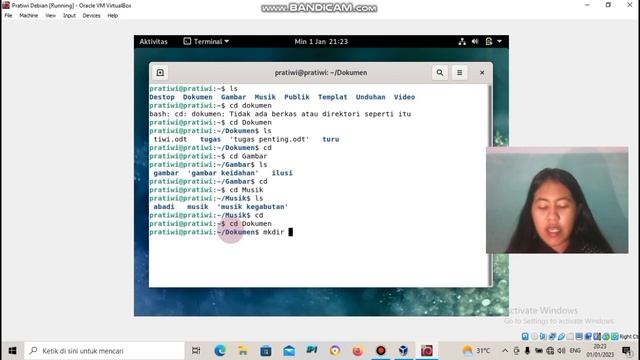The height and width of the screenshot is (360, 640).
Task: Switch the ENG input language indicator
Action: pyautogui.click(x=575, y=351)
